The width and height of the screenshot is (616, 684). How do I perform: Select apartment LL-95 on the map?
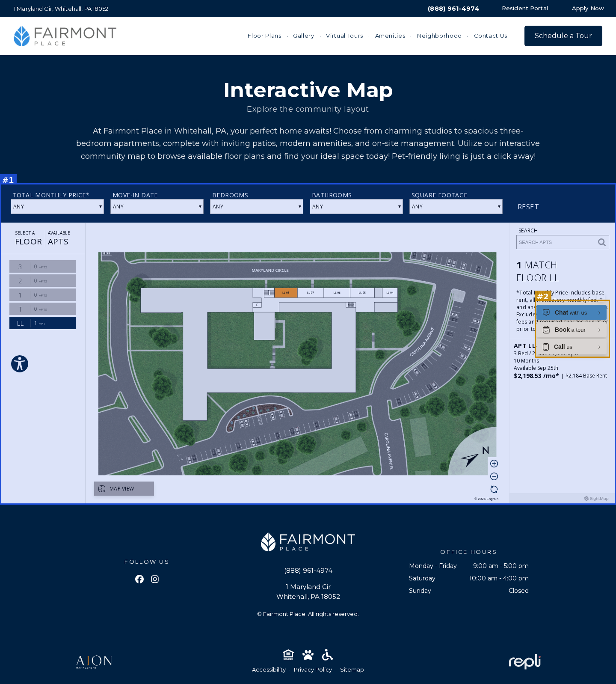coord(362,293)
